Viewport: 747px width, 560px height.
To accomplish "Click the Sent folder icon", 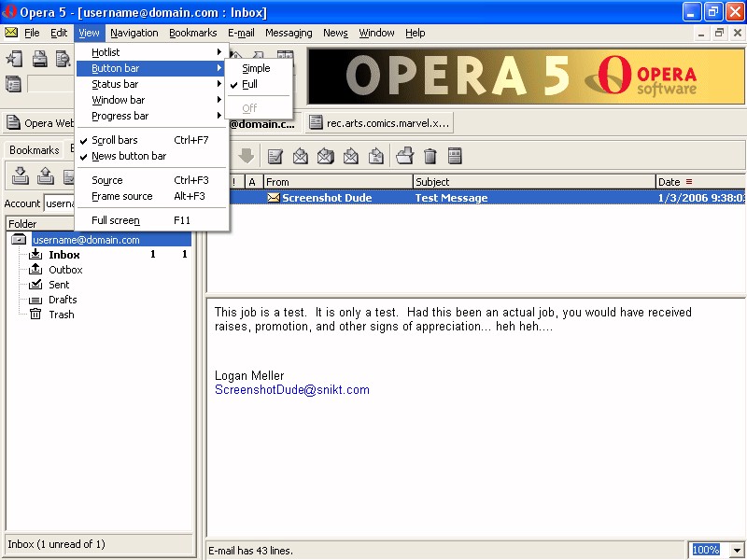I will coord(35,285).
